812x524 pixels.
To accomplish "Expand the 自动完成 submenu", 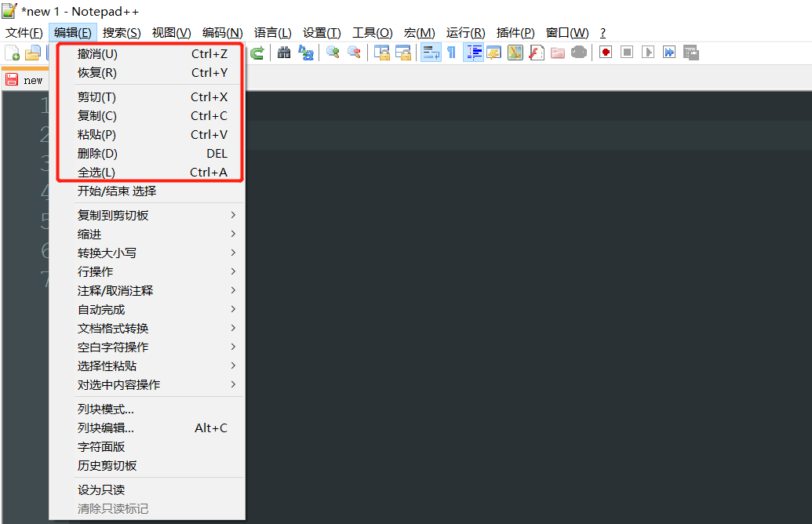I will pyautogui.click(x=147, y=309).
